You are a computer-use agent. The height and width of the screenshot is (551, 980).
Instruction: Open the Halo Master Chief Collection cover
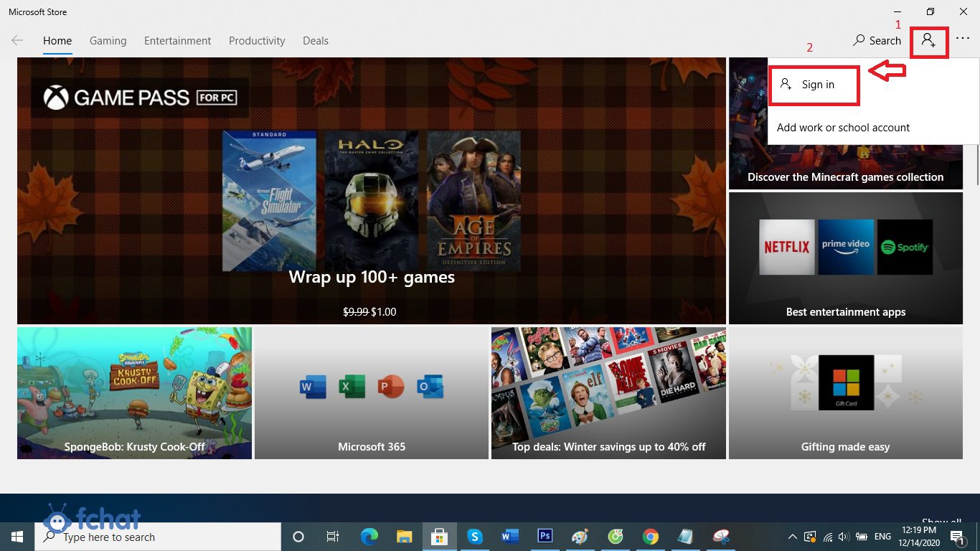pos(371,201)
